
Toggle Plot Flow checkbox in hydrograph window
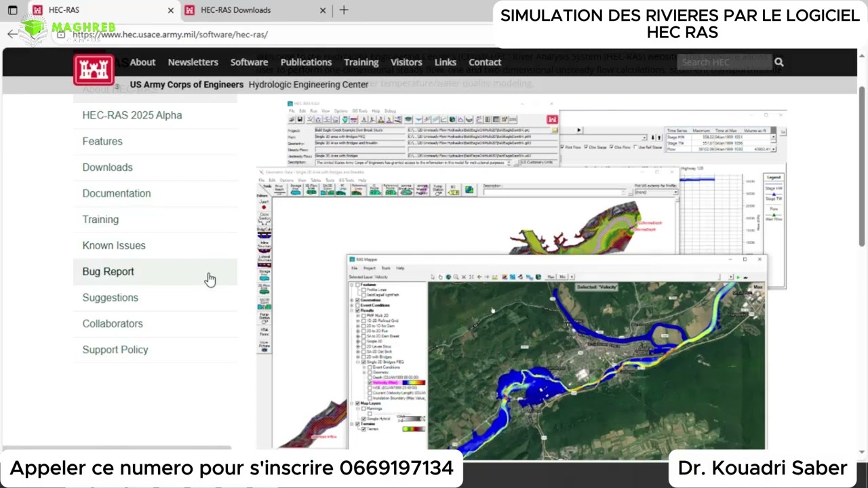point(562,147)
